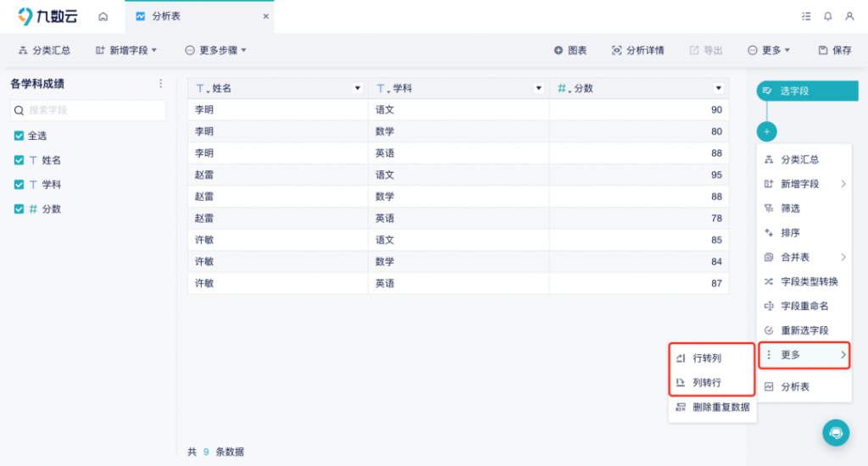Expand the 更多步骤 toolbar dropdown

(x=216, y=51)
